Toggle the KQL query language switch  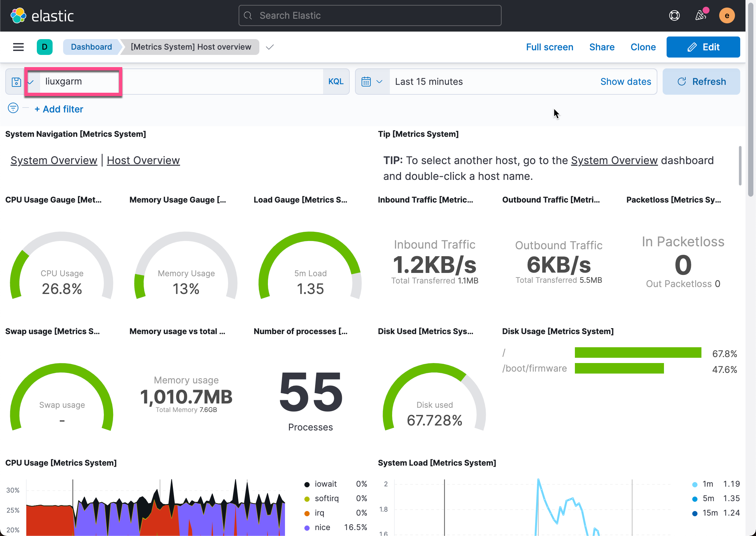336,82
